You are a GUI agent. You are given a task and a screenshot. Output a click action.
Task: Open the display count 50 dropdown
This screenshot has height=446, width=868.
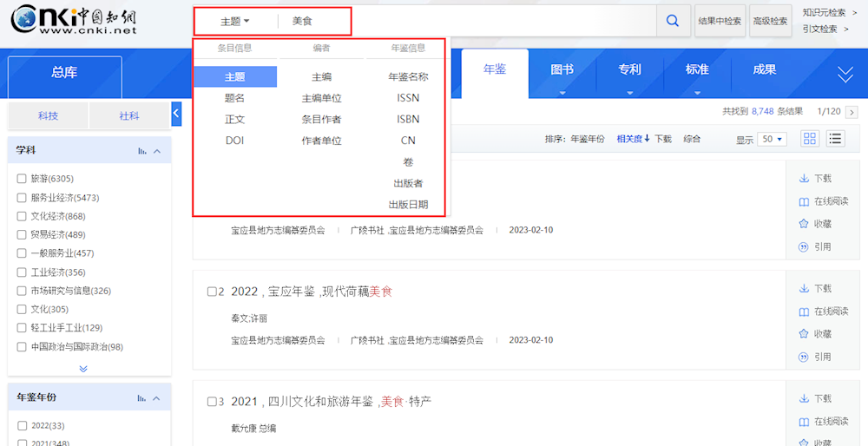point(771,139)
